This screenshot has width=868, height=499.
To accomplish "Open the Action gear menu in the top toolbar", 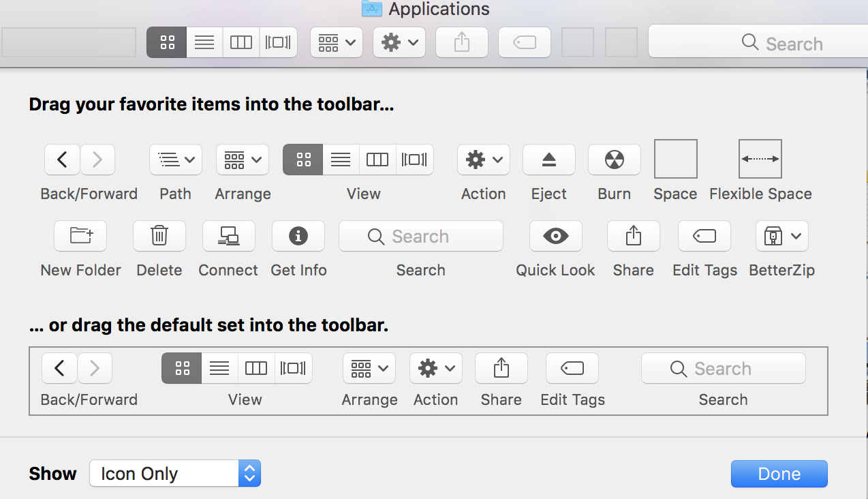I will click(x=399, y=42).
